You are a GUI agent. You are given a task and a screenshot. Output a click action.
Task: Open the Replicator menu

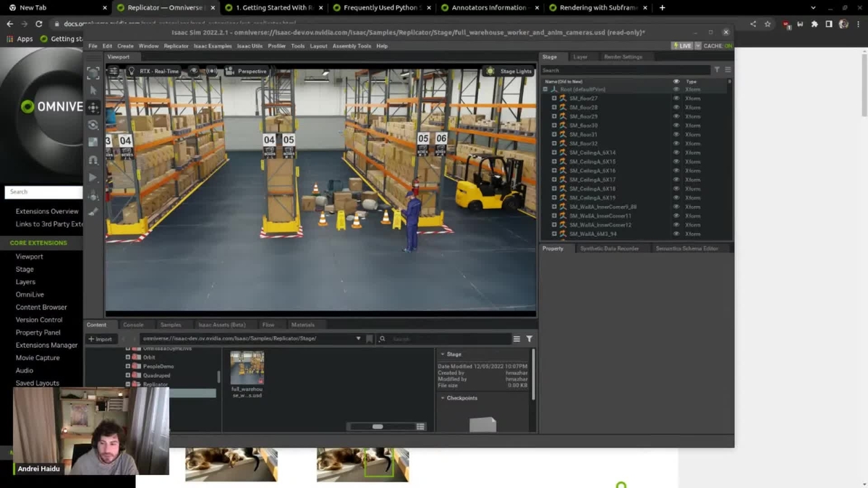[x=176, y=46]
